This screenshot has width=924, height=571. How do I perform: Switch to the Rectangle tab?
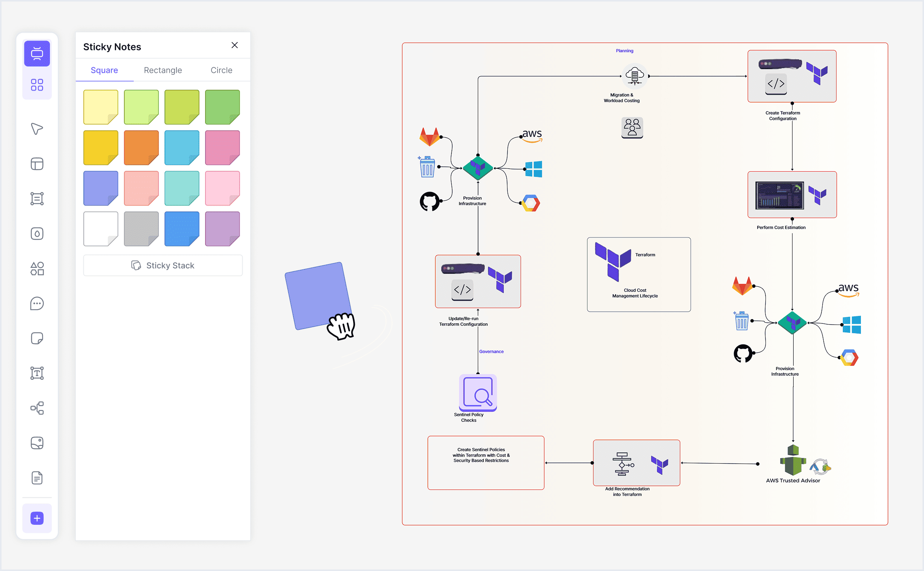pyautogui.click(x=163, y=70)
